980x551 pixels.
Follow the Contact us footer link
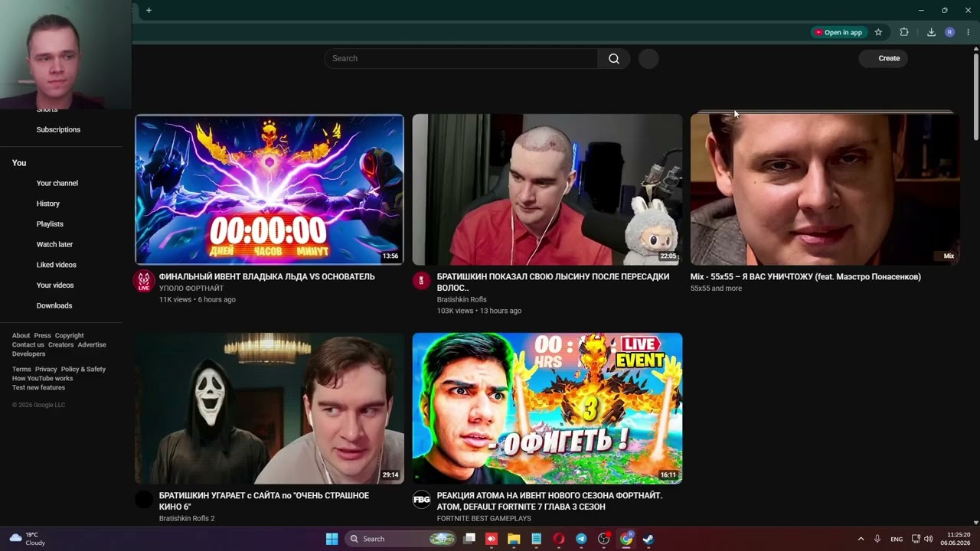click(x=28, y=344)
